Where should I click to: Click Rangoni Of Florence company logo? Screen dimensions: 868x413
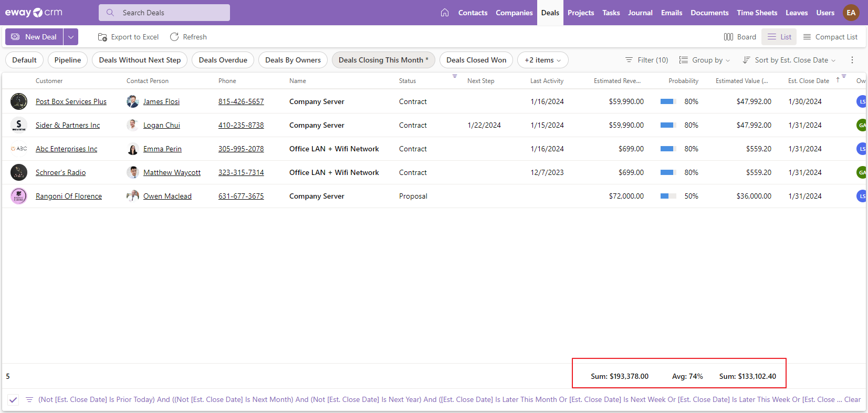coord(19,196)
